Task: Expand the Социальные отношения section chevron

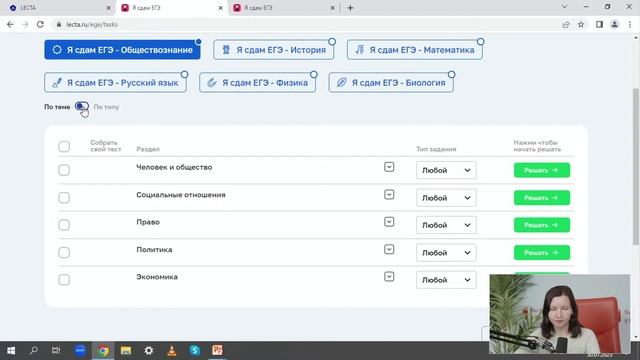Action: (389, 195)
